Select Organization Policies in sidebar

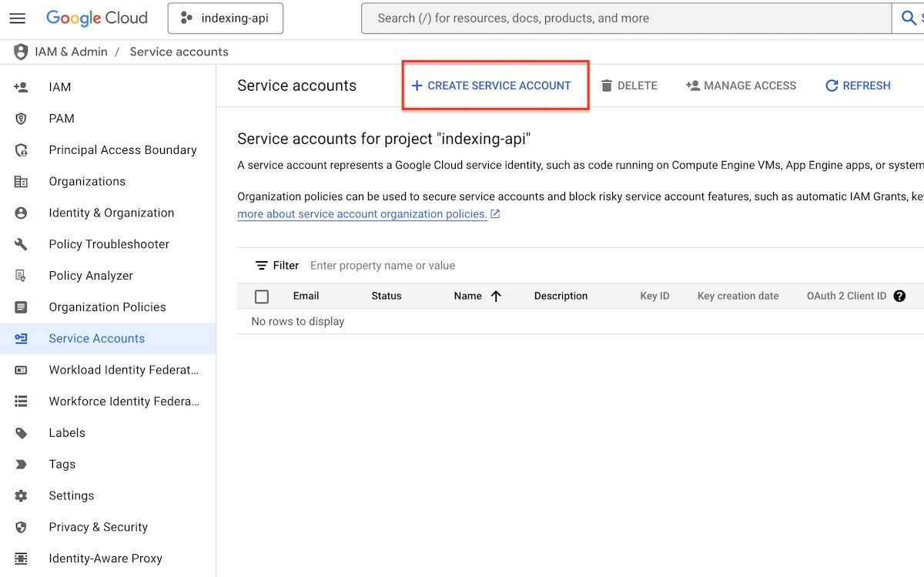click(107, 307)
